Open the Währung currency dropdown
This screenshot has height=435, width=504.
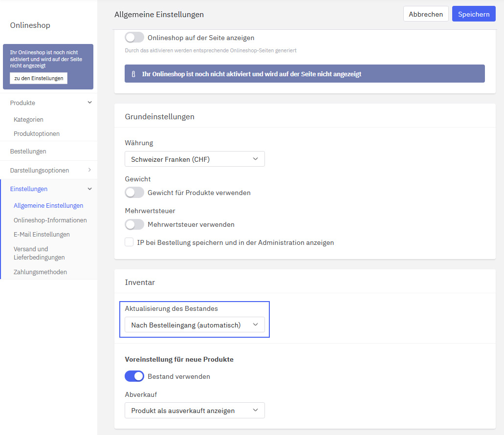[195, 159]
